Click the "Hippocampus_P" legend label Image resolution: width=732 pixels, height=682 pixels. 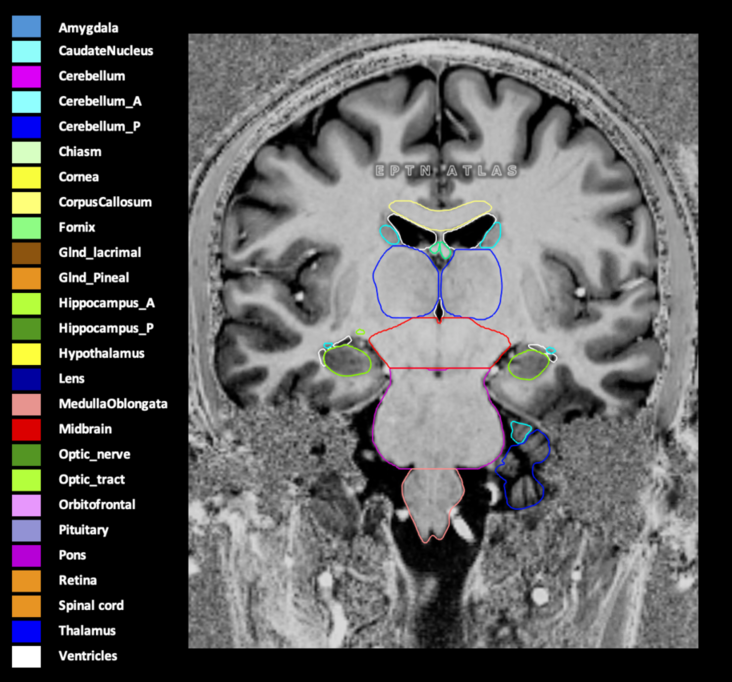[x=106, y=328]
